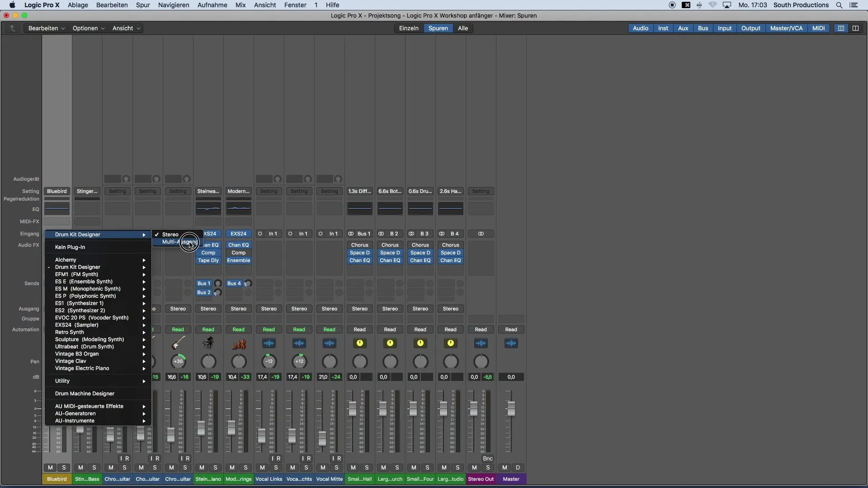This screenshot has width=868, height=488.
Task: Toggle the MIDI channel filter button
Action: pyautogui.click(x=818, y=28)
